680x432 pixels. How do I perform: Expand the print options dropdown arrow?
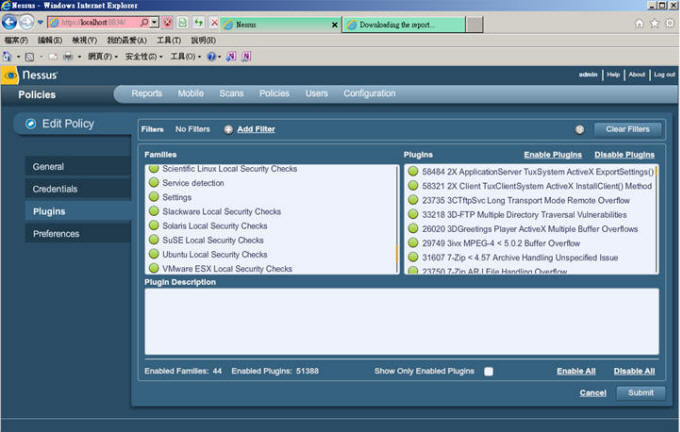[x=79, y=57]
